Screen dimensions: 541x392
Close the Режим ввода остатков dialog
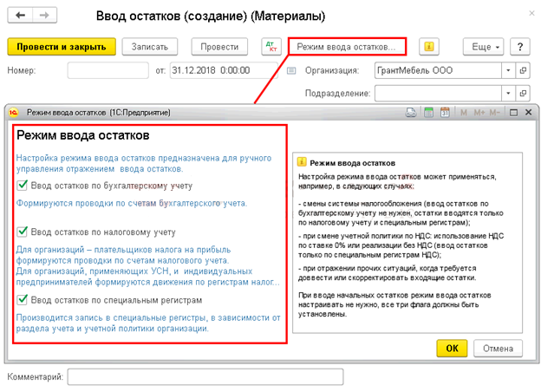528,113
